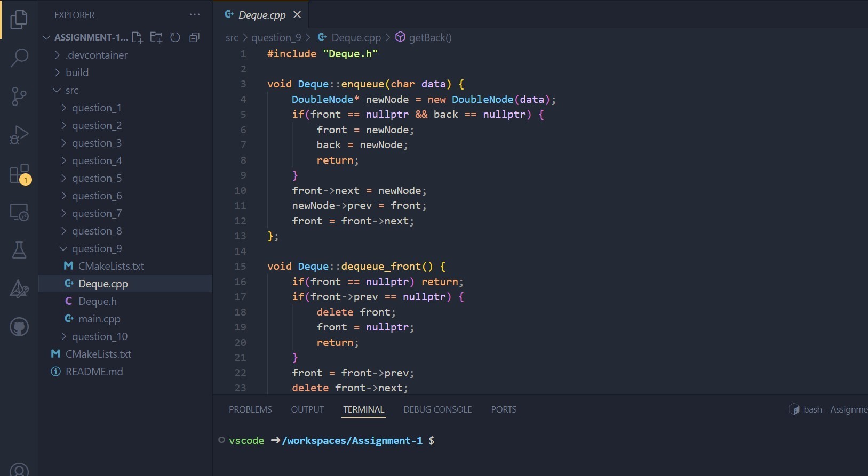This screenshot has height=476, width=868.
Task: Open the Testing beaker icon
Action: click(19, 250)
